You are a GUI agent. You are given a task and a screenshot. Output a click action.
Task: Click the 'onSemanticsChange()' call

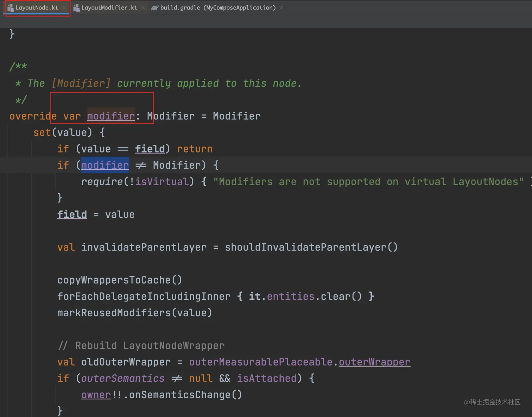click(x=186, y=394)
